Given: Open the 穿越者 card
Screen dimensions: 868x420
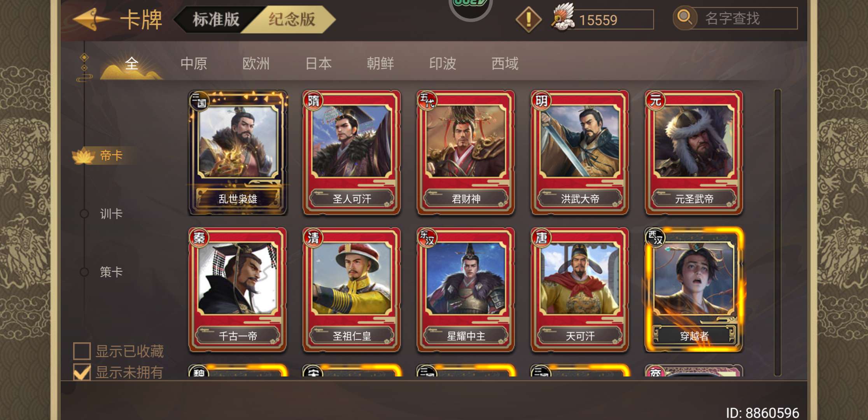Looking at the screenshot, I should click(694, 290).
